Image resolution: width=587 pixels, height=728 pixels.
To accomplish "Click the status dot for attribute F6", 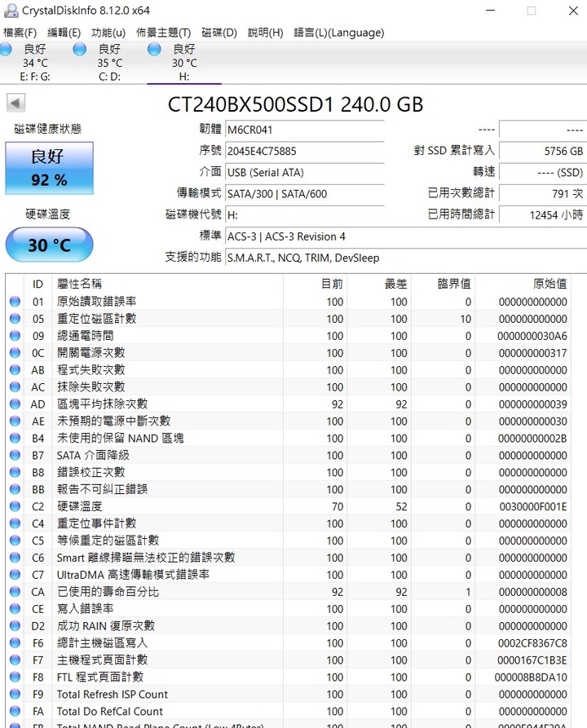I will pos(15,643).
